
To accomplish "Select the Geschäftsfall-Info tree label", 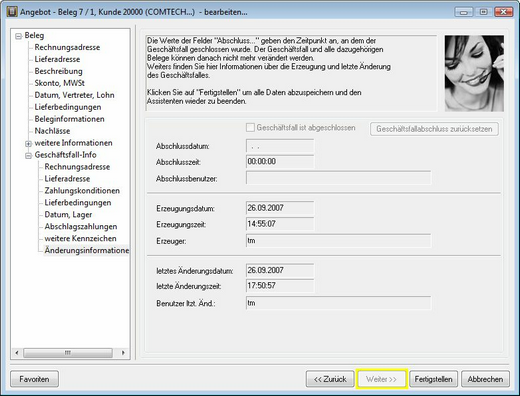I will point(65,155).
